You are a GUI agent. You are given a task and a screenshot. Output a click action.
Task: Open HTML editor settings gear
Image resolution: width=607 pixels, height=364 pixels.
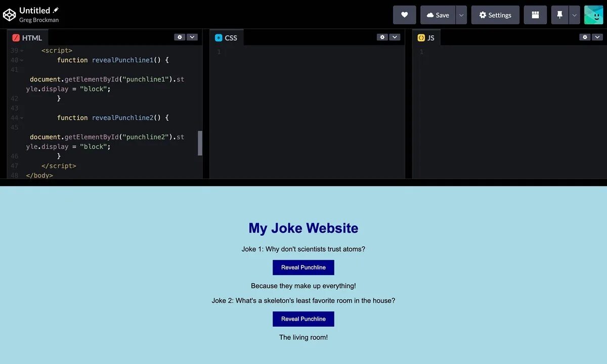click(x=180, y=37)
